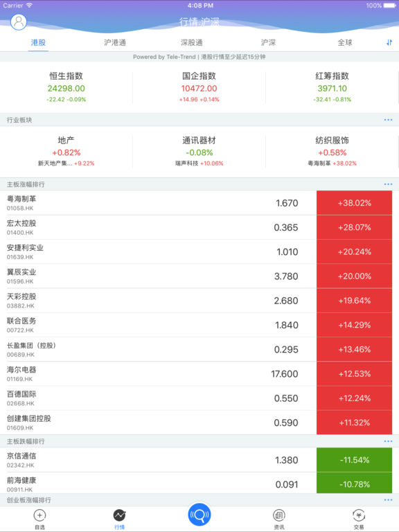
Task: Expand 主板跌幅排行 more dots
Action: [x=388, y=441]
